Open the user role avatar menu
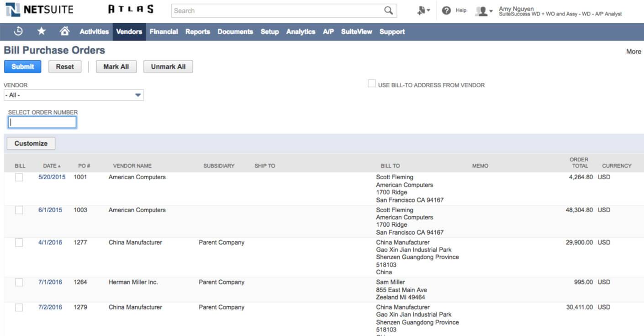Image resolution: width=644 pixels, height=336 pixels. 484,11
